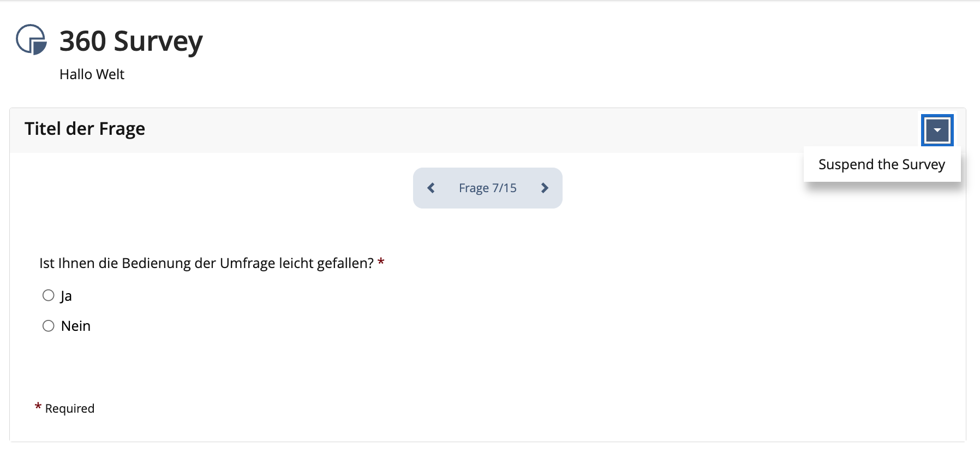Click the red asterisk after the question
This screenshot has width=980, height=464.
pos(381,263)
